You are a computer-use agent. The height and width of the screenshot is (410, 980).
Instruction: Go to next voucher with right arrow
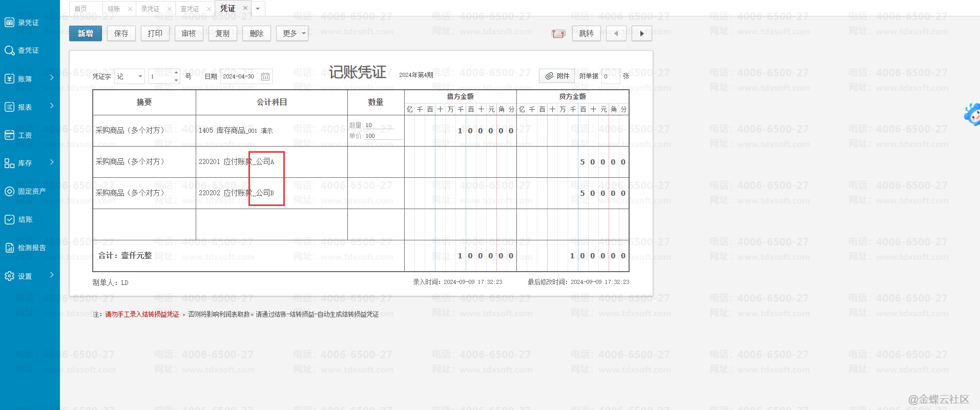[641, 34]
